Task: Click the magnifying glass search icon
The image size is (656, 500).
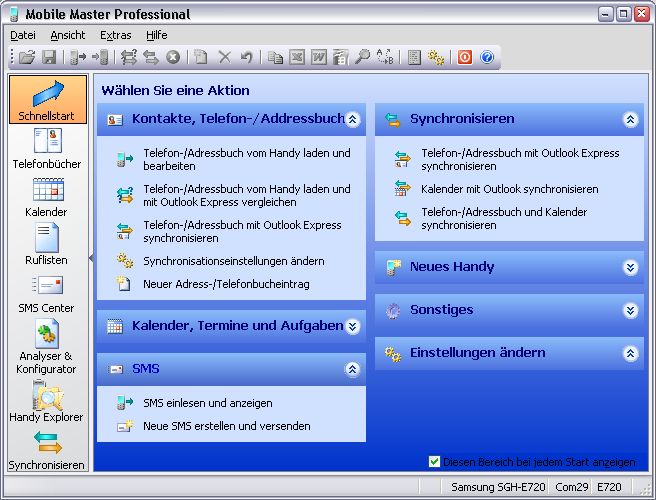Action: pos(362,58)
